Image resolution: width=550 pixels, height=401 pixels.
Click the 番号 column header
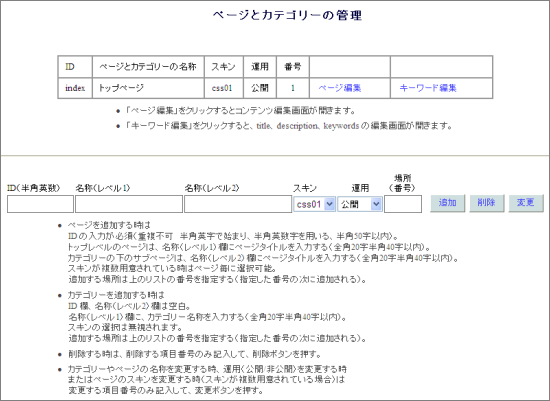293,67
